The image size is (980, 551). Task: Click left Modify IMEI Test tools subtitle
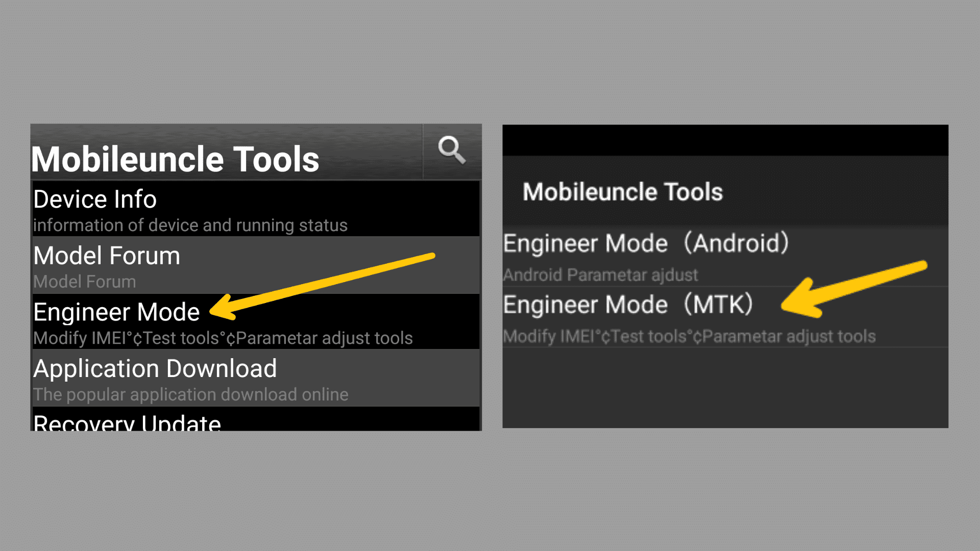[x=223, y=338]
